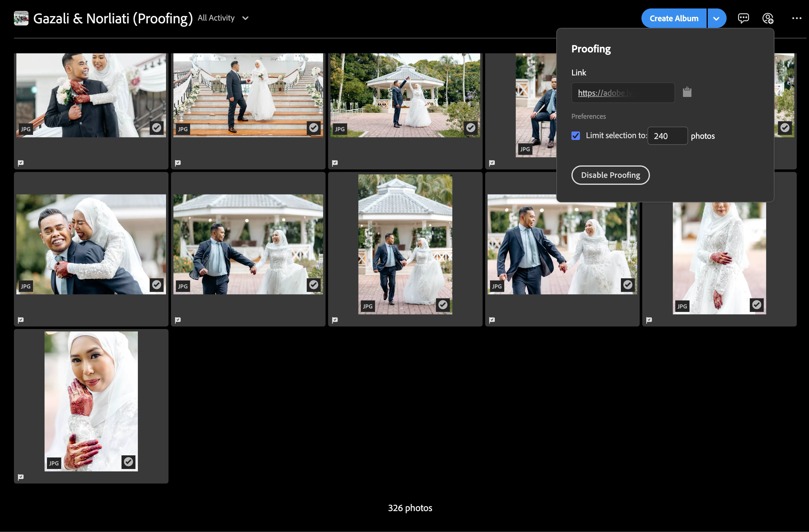The height and width of the screenshot is (532, 809).
Task: Copy proofing link with clipboard icon
Action: point(687,92)
